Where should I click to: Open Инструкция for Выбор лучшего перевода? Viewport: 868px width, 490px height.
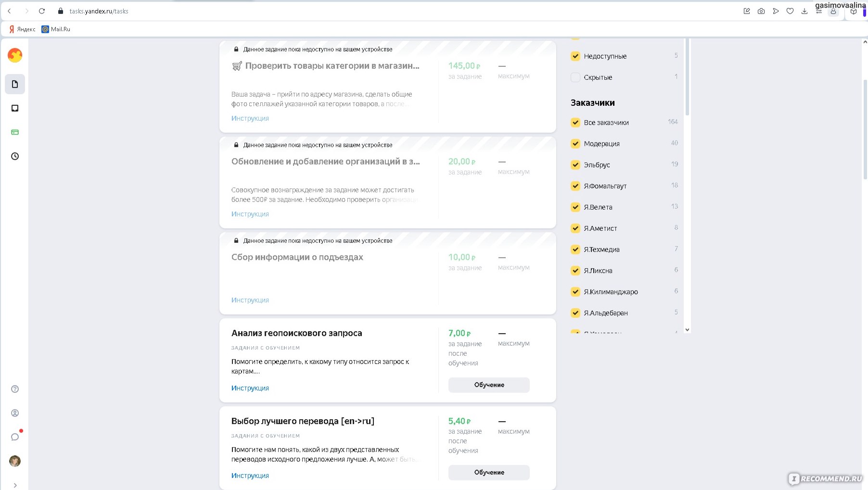(x=250, y=476)
